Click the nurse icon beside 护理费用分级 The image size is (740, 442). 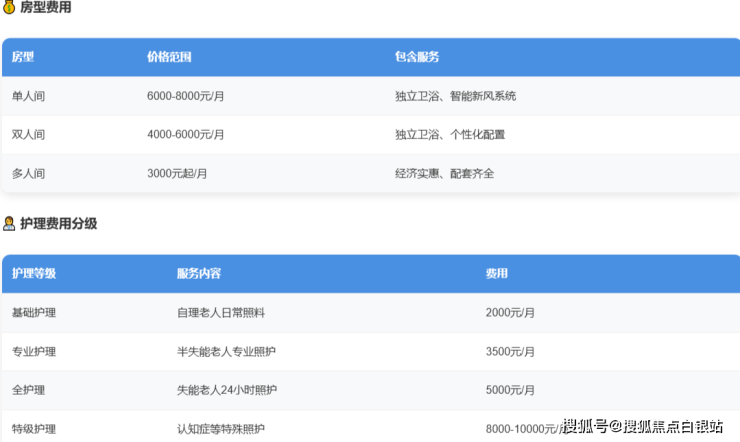tap(9, 224)
